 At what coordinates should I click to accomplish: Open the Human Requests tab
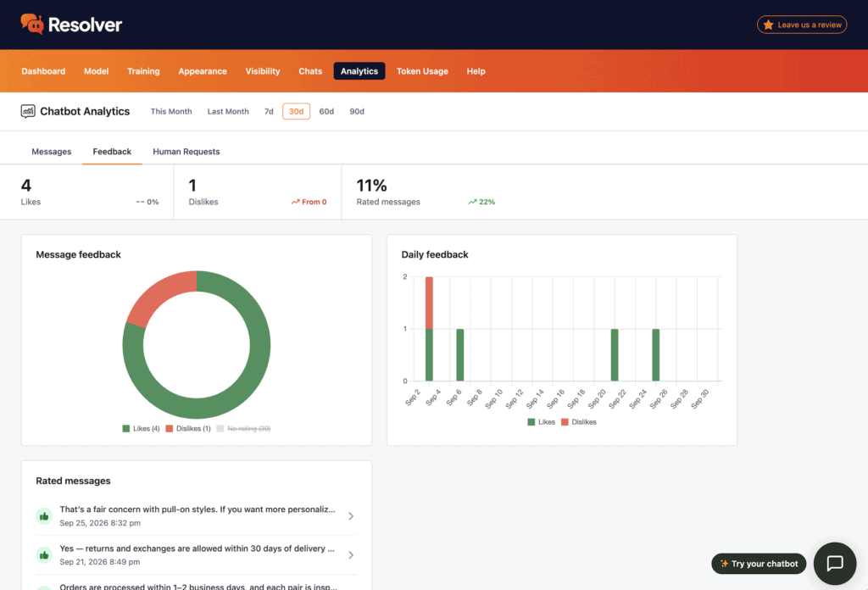coord(186,152)
